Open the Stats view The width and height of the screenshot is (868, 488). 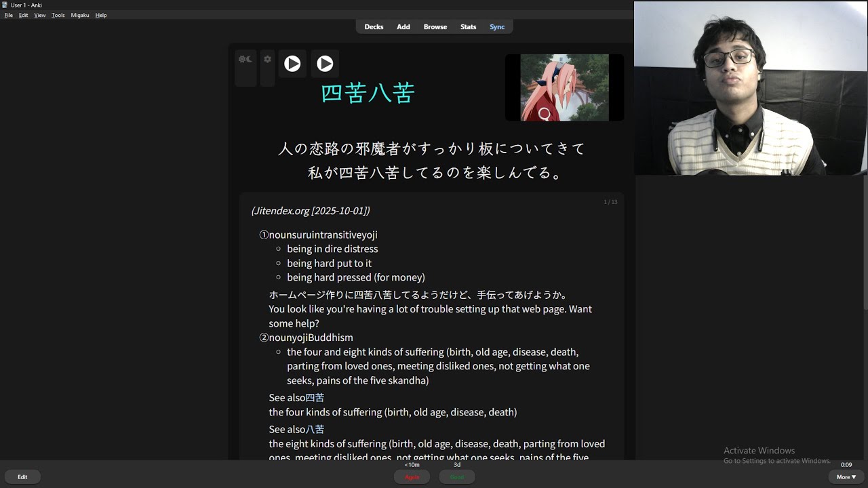[x=469, y=27]
